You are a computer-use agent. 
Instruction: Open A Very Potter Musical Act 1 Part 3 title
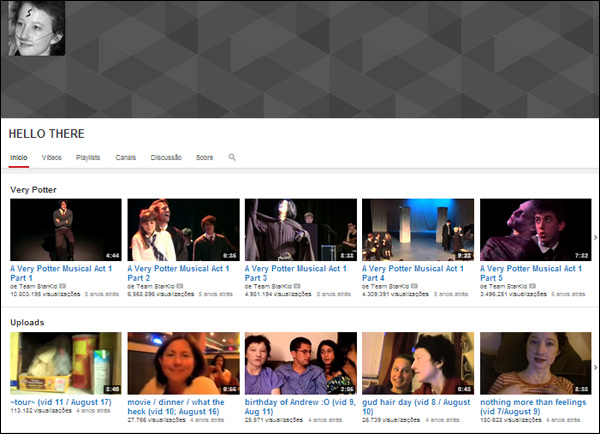[296, 273]
